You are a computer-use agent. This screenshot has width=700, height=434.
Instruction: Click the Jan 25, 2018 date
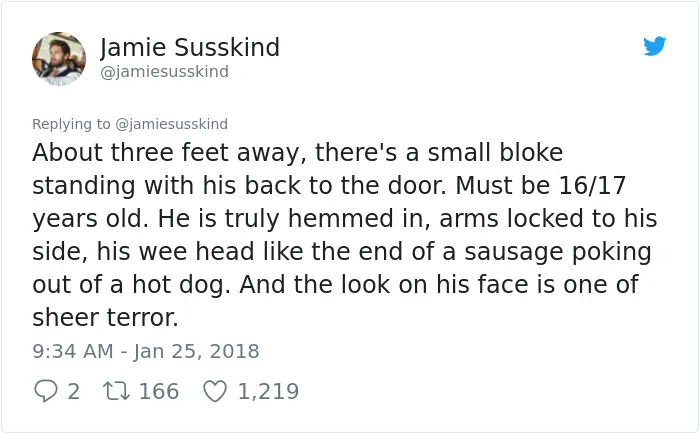(196, 351)
